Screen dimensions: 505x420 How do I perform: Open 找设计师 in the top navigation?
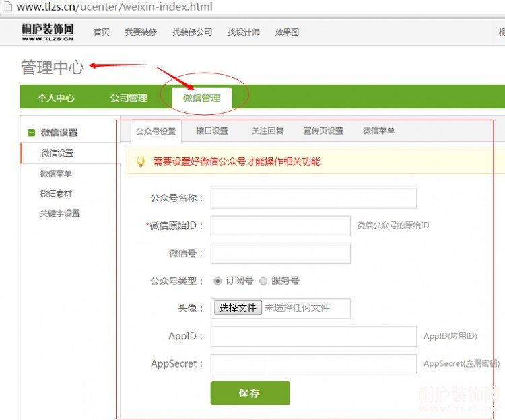(x=244, y=32)
